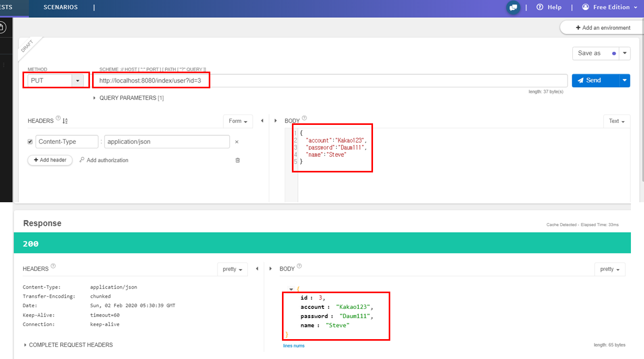Viewport: 644px width, 359px height.
Task: Click response name value "Steve"
Action: [x=337, y=325]
